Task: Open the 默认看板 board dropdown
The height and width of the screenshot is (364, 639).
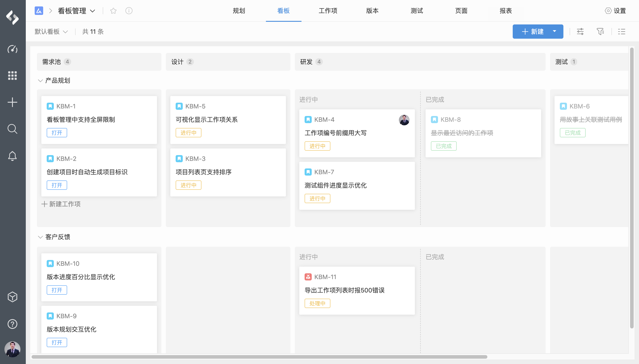Action: point(51,32)
